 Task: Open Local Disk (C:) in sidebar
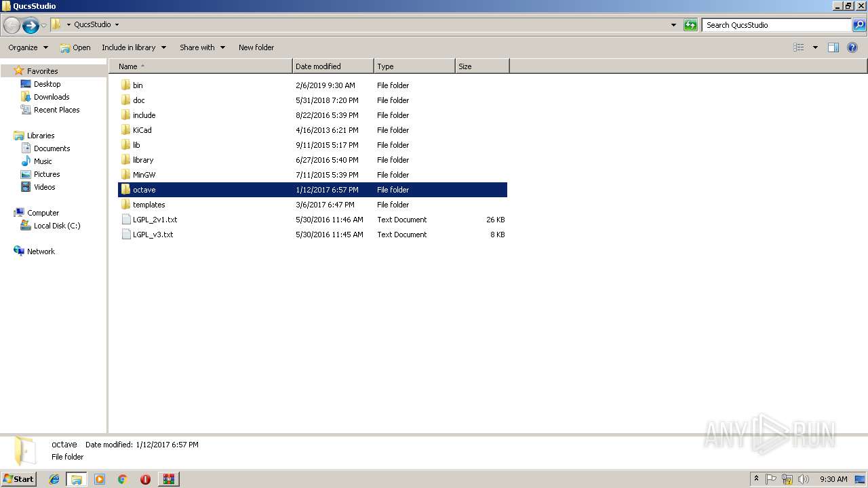click(x=57, y=226)
